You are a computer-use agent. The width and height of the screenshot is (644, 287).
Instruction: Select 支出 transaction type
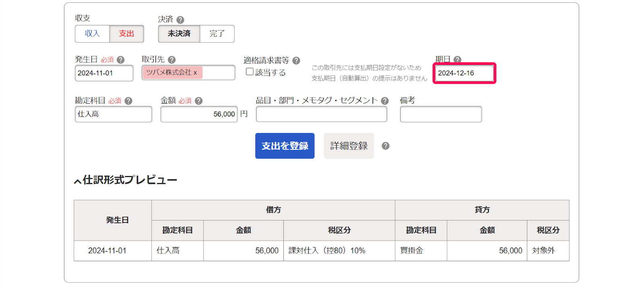[x=126, y=34]
